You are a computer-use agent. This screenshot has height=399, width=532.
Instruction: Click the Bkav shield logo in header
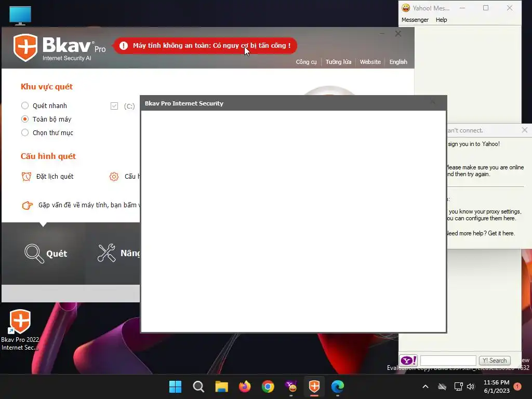[25, 47]
